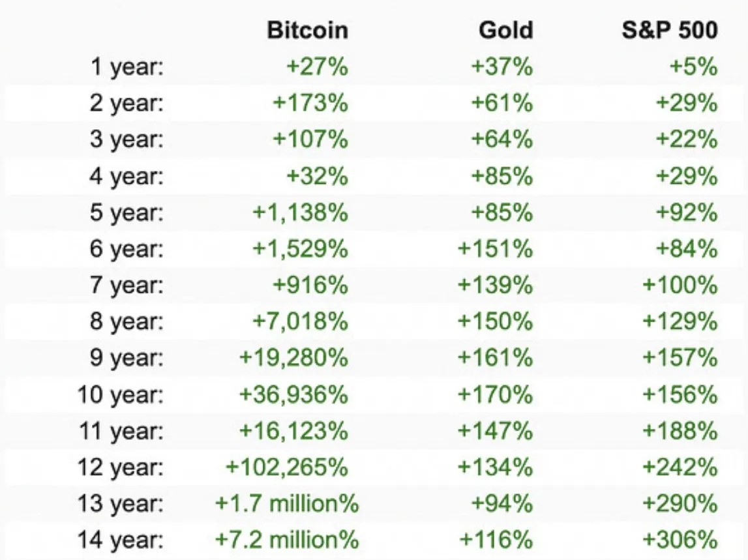
Task: Click Bitcoin's +1,138% five-year cell
Action: [301, 213]
